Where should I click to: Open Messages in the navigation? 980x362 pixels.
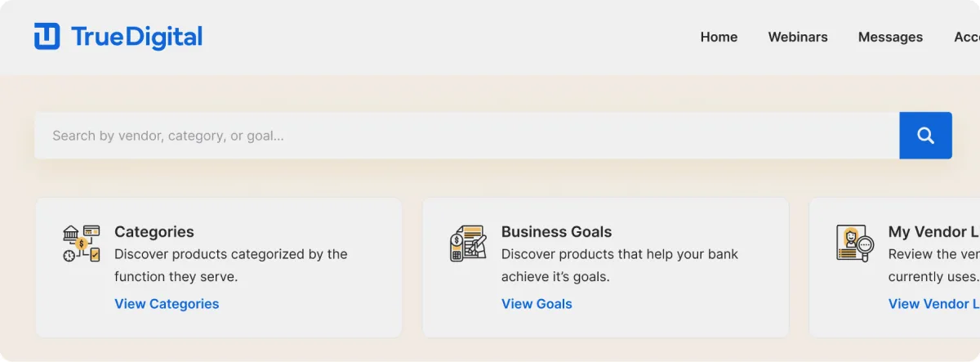point(890,37)
